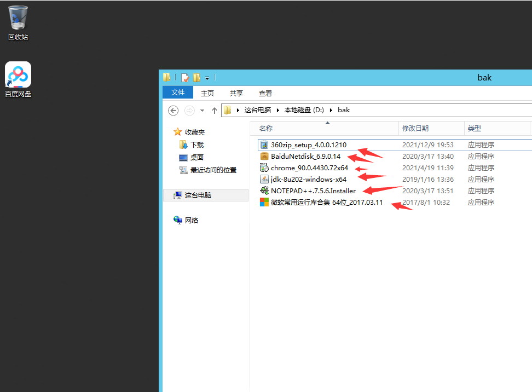Select the jdk-8u202-windows-x64 file
This screenshot has width=532, height=392.
pos(308,180)
